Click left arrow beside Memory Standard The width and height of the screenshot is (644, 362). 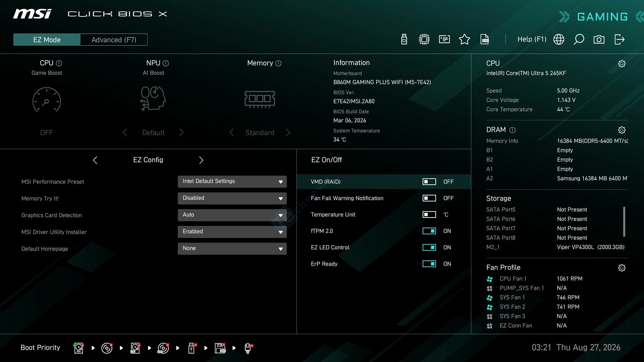232,133
